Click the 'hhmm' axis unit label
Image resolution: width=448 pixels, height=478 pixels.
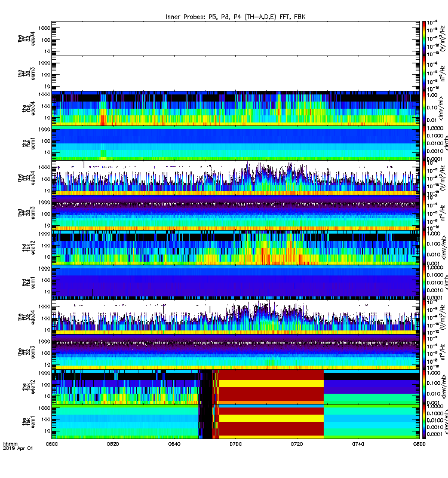(x=10, y=444)
